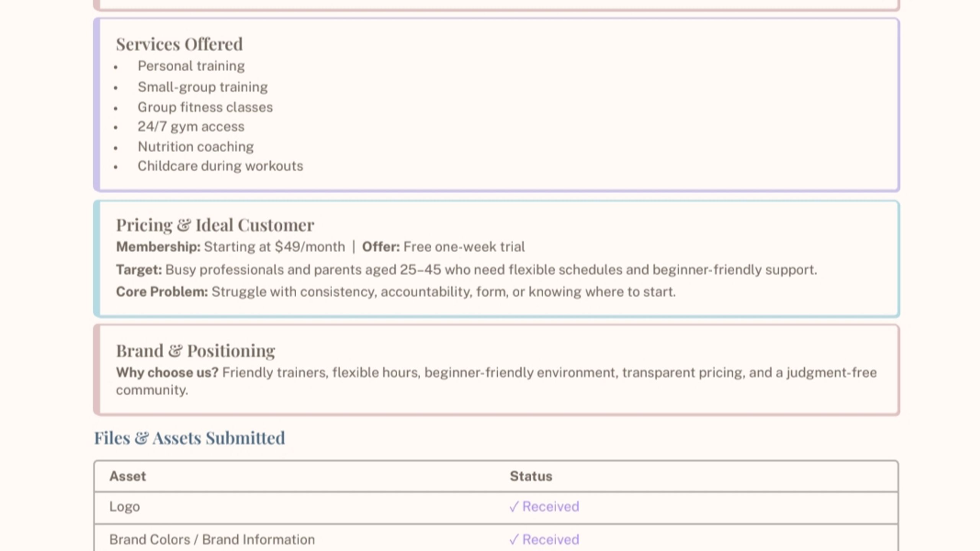The height and width of the screenshot is (551, 980).
Task: Click the Logo row's Received checkmark
Action: (x=544, y=507)
